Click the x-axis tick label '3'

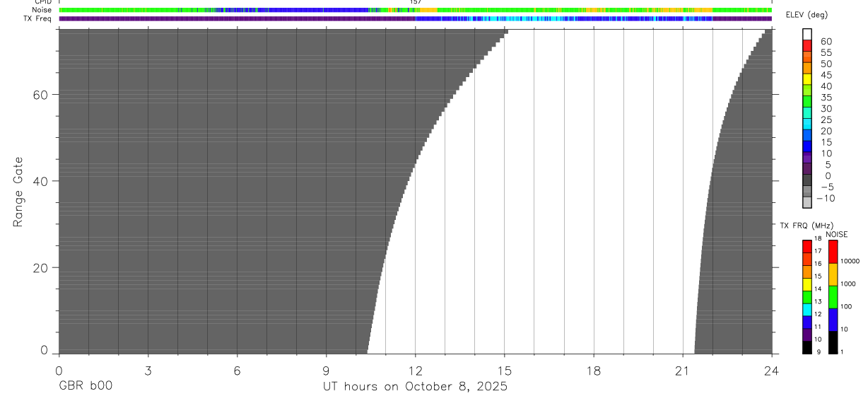coord(148,370)
